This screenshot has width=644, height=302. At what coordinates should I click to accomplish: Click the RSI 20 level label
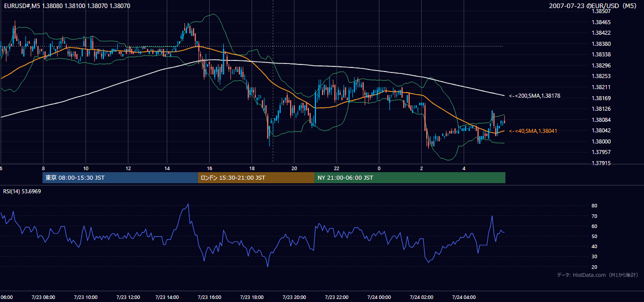coord(595,267)
